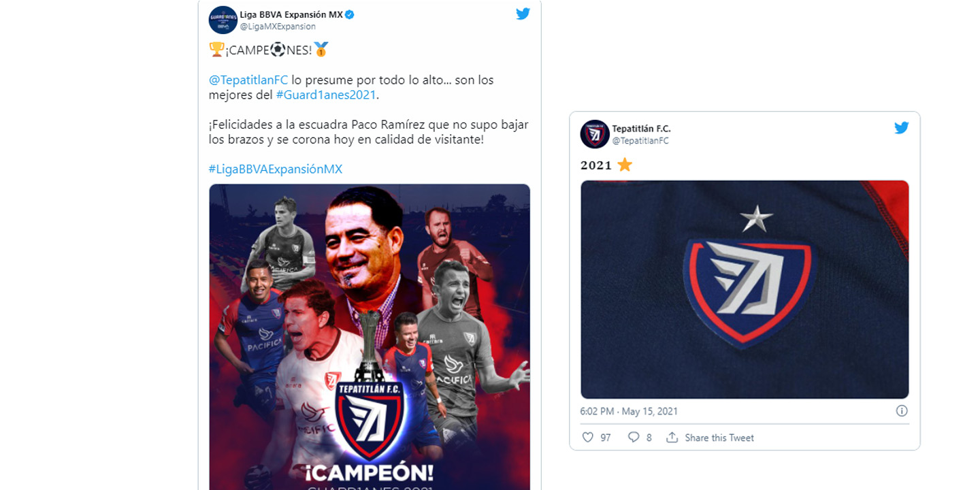The width and height of the screenshot is (980, 490).
Task: Click the Twitter bird icon in left tweet
Action: [523, 14]
